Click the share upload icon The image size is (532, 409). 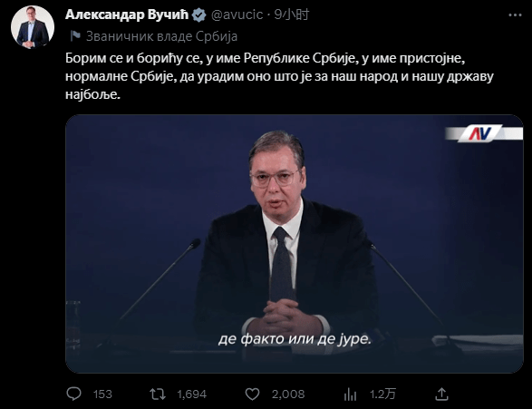point(441,394)
